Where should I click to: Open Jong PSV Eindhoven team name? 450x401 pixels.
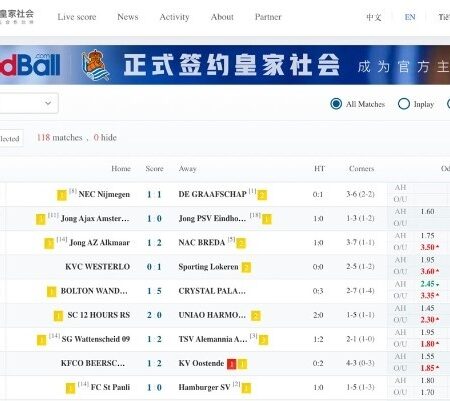point(212,219)
